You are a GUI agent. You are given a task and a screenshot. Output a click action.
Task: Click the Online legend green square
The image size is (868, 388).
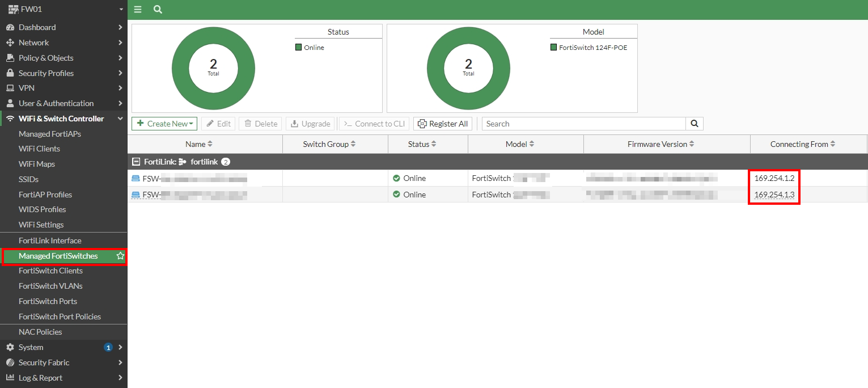point(298,48)
